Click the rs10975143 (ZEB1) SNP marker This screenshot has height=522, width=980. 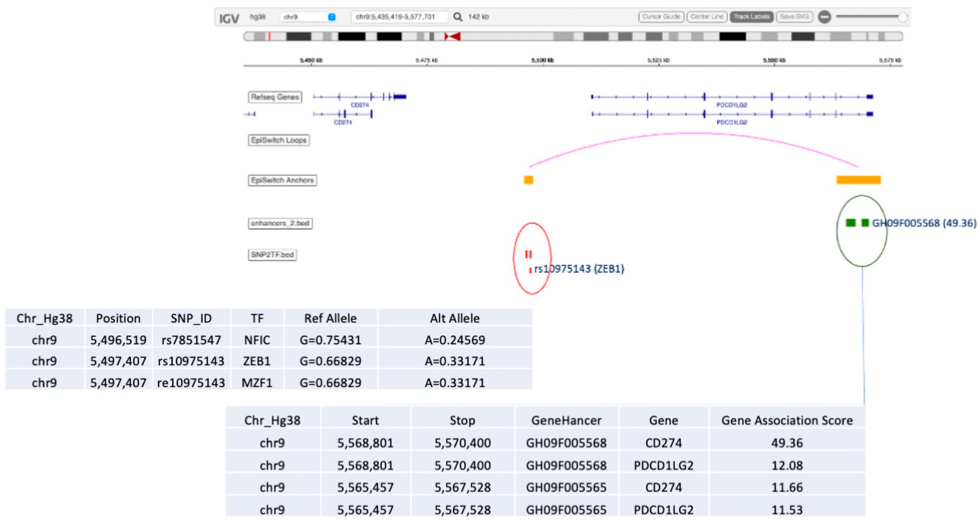tap(530, 270)
